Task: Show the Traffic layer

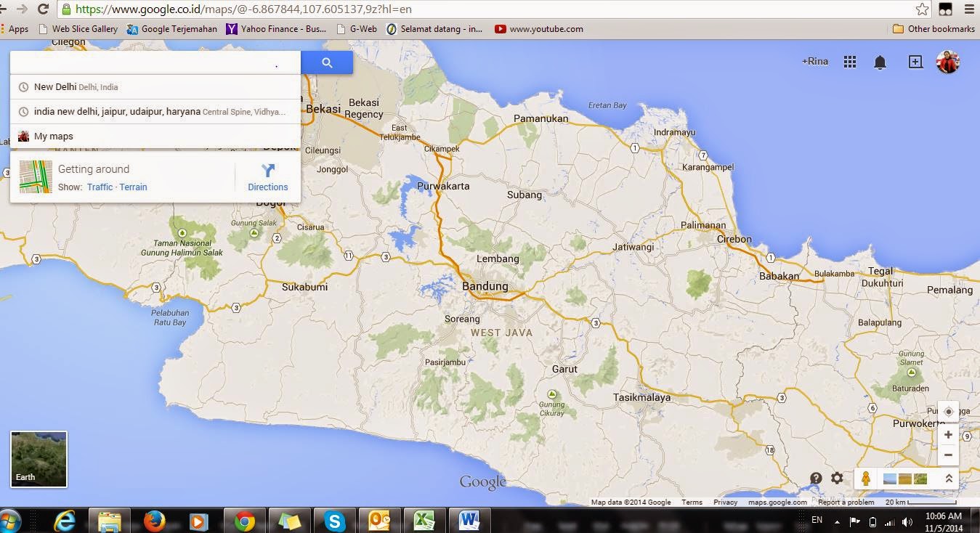Action: point(100,187)
